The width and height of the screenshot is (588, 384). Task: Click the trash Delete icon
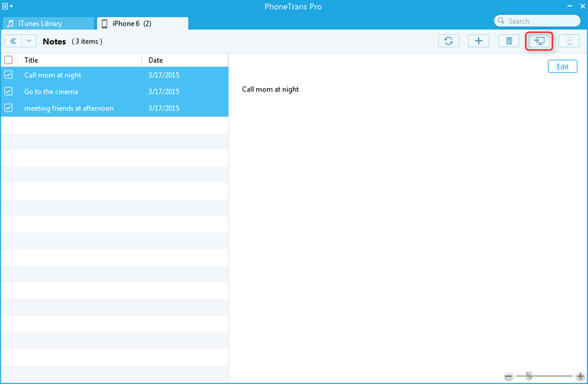pos(508,41)
